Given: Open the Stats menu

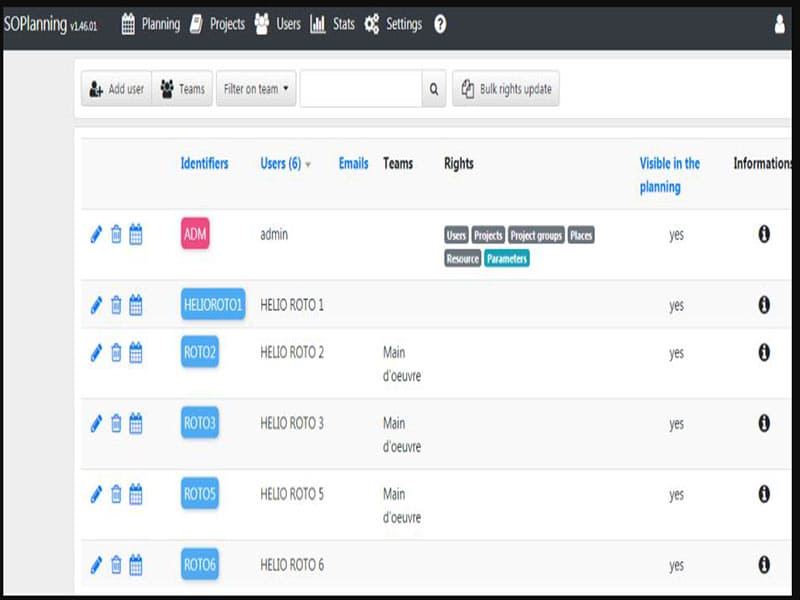Looking at the screenshot, I should 332,24.
